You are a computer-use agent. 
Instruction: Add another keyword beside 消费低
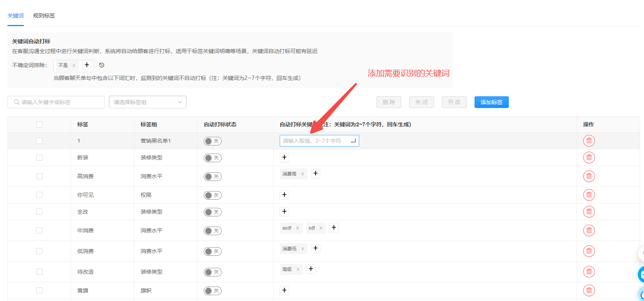point(316,248)
